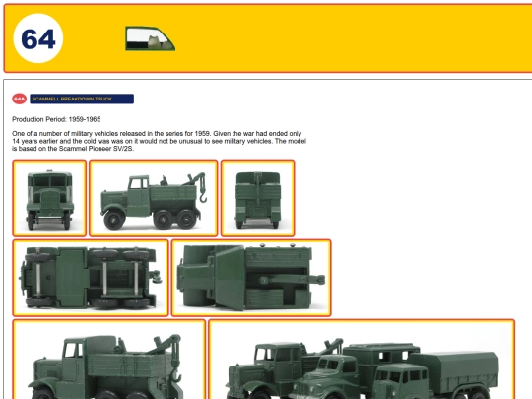Open the front view truck thumbnail
The height and width of the screenshot is (399, 532).
[49, 198]
